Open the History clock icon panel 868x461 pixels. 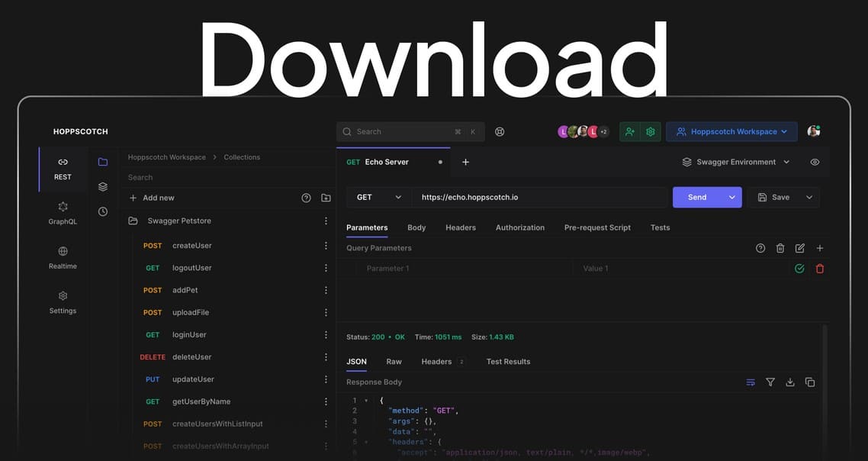(103, 211)
